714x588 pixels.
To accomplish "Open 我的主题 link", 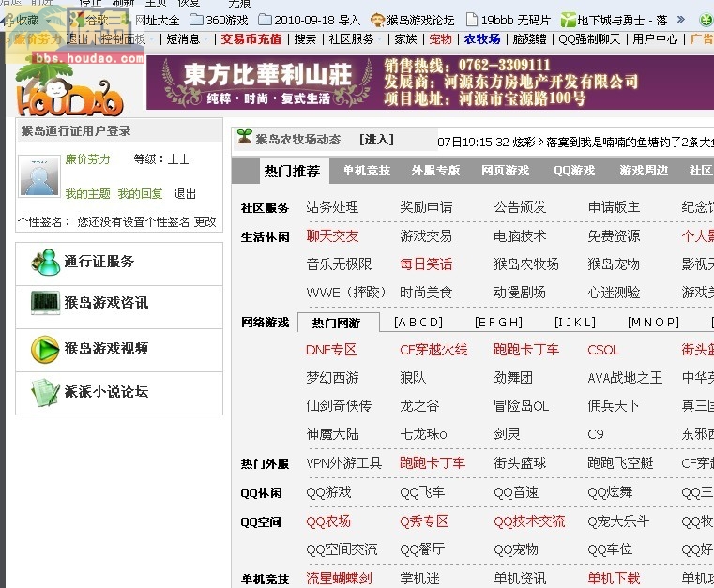I will tap(88, 194).
